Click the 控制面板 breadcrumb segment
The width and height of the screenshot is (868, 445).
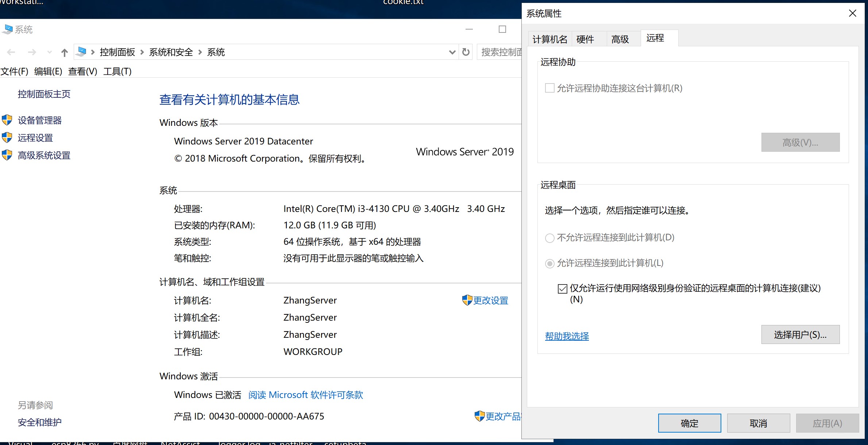click(x=117, y=52)
